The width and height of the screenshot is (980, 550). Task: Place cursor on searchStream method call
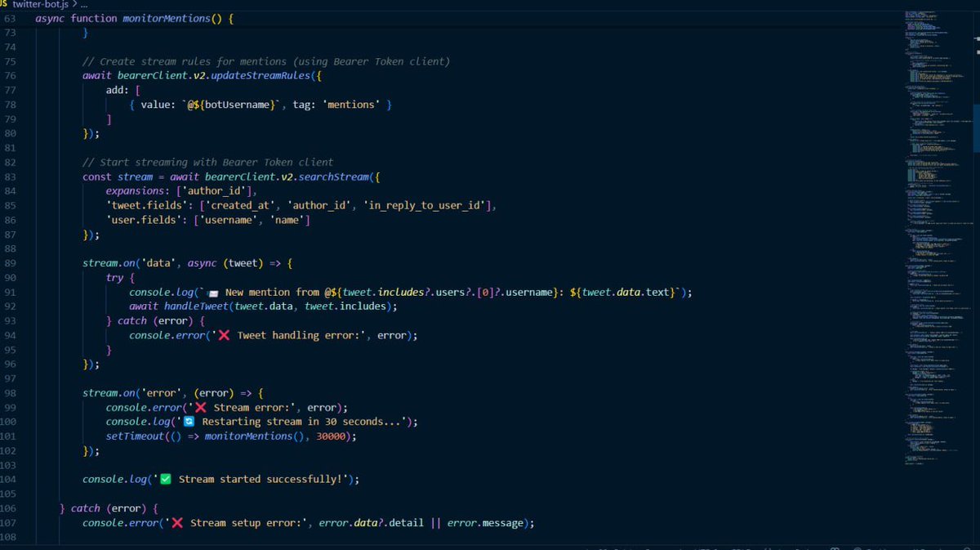coord(334,177)
